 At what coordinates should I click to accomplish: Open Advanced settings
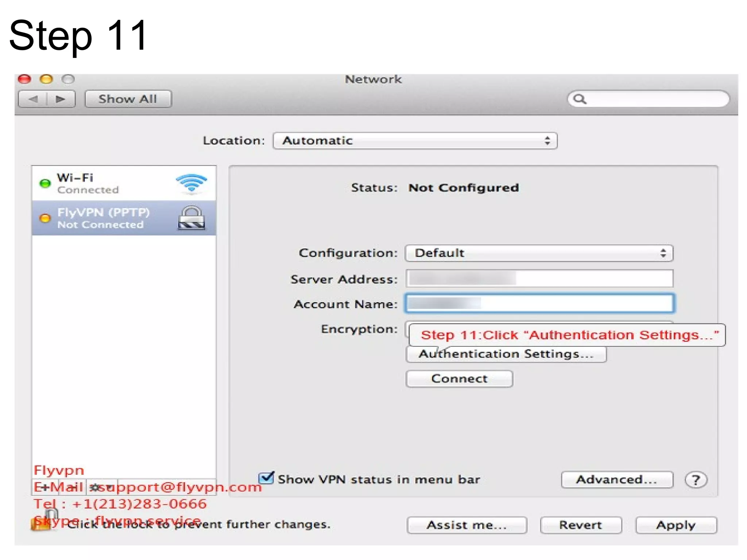click(617, 479)
